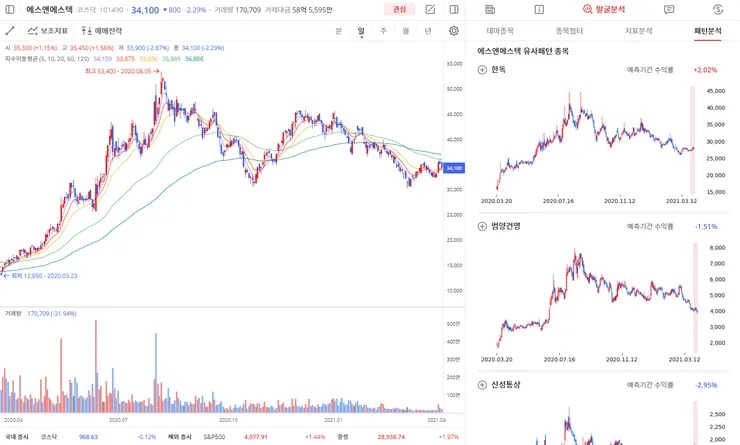The image size is (740, 445).
Task: Toggle the right split panel icon
Action: [454, 9]
